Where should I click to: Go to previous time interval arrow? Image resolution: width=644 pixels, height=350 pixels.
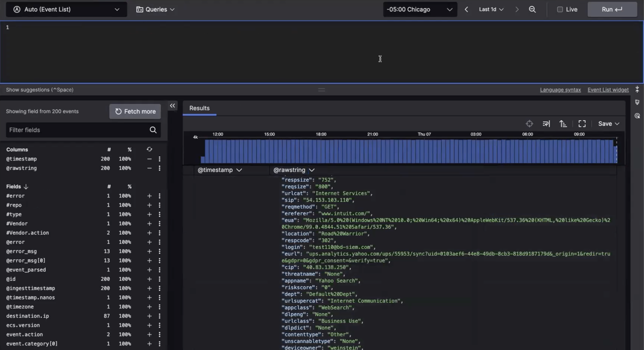466,10
